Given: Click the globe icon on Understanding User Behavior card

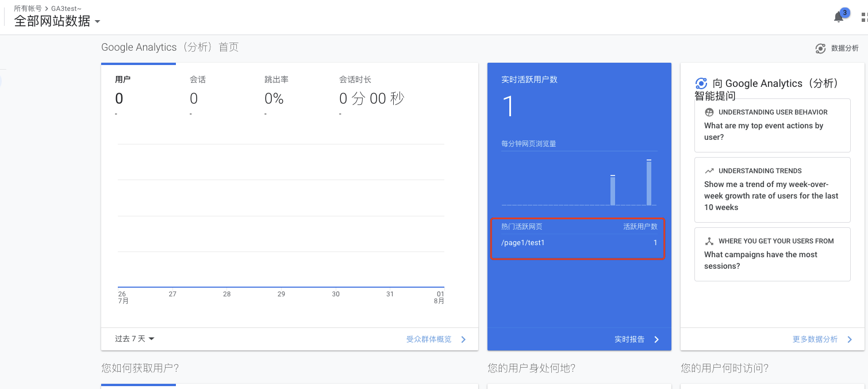Looking at the screenshot, I should point(709,112).
